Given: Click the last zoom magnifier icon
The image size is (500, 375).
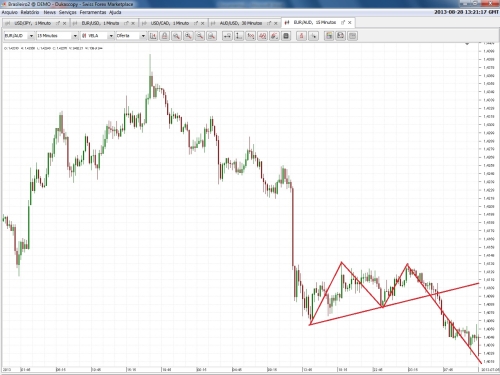Looking at the screenshot, I should pyautogui.click(x=211, y=36).
